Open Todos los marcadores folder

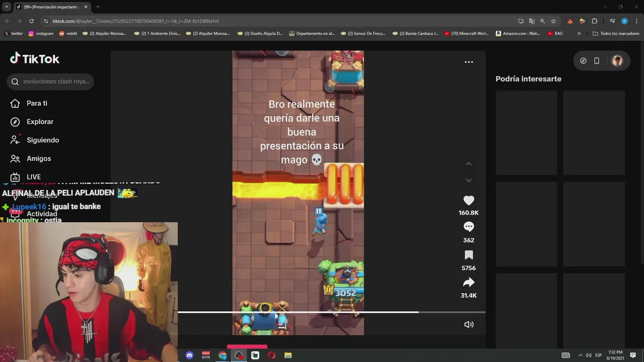coord(616,34)
